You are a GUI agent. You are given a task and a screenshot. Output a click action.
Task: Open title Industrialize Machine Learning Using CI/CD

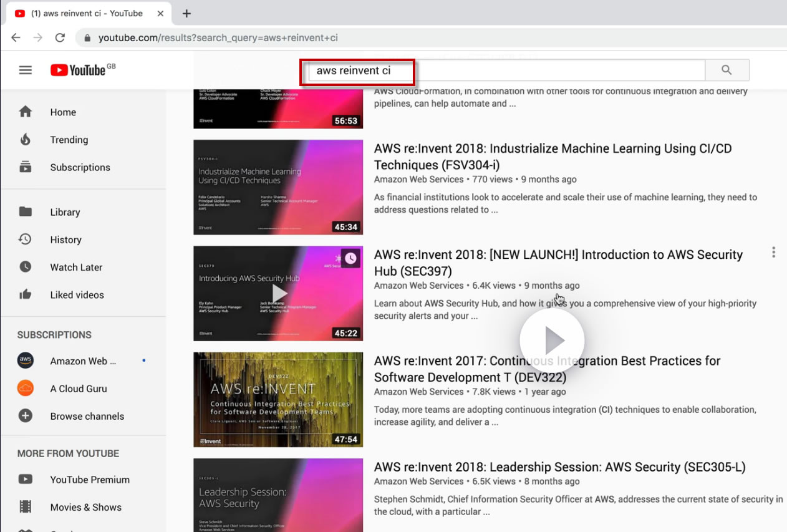[553, 157]
